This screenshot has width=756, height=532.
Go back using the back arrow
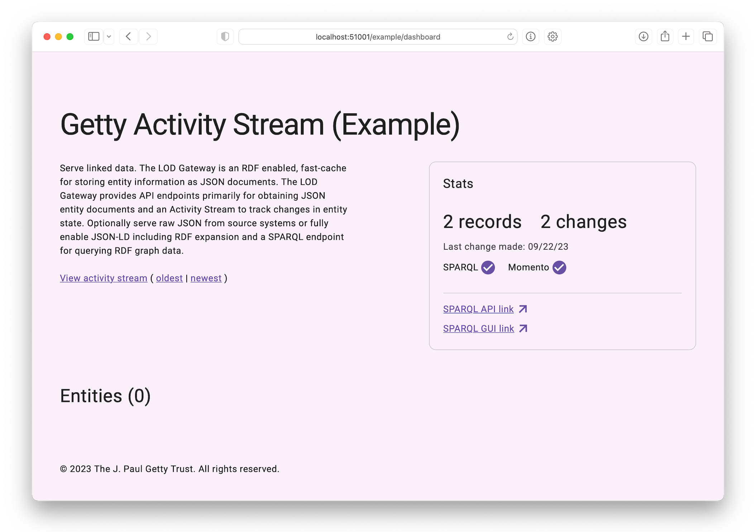click(128, 37)
